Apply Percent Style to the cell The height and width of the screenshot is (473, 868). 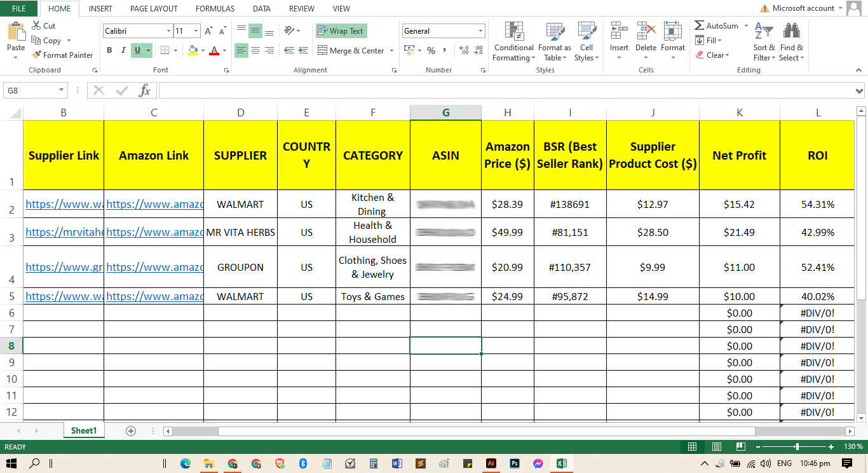pyautogui.click(x=431, y=50)
